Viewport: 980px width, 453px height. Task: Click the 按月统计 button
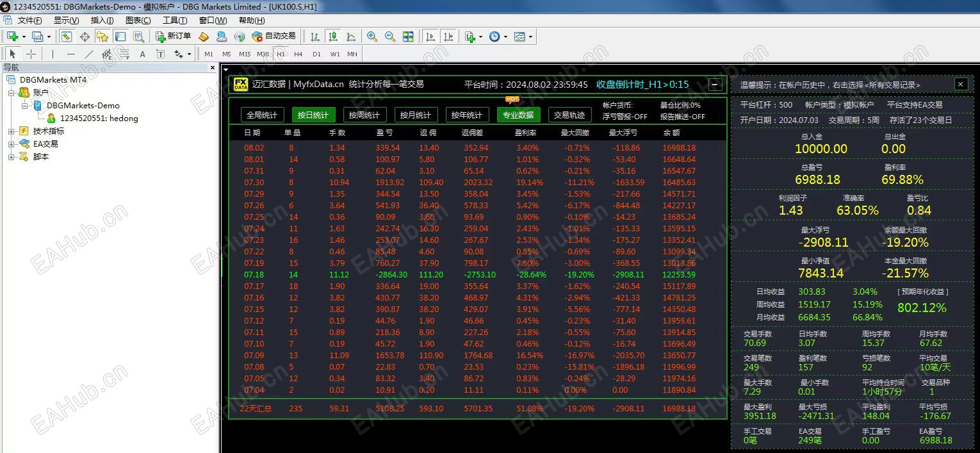coord(415,115)
